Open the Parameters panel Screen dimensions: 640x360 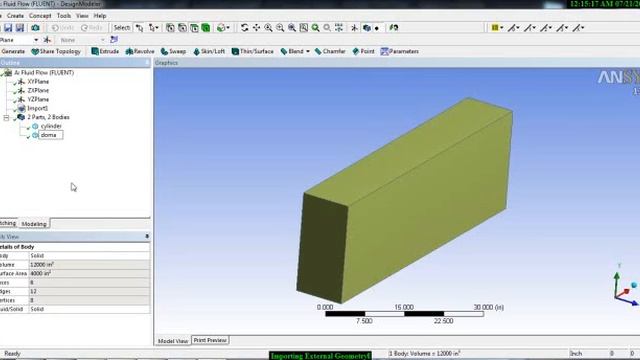pos(400,51)
